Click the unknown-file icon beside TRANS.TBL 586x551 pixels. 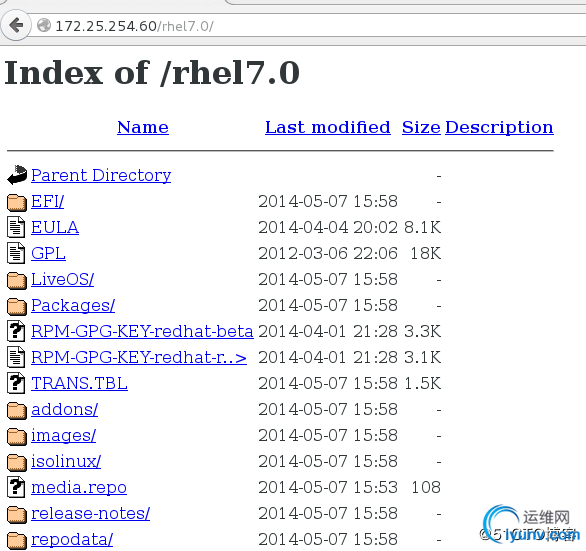click(16, 383)
